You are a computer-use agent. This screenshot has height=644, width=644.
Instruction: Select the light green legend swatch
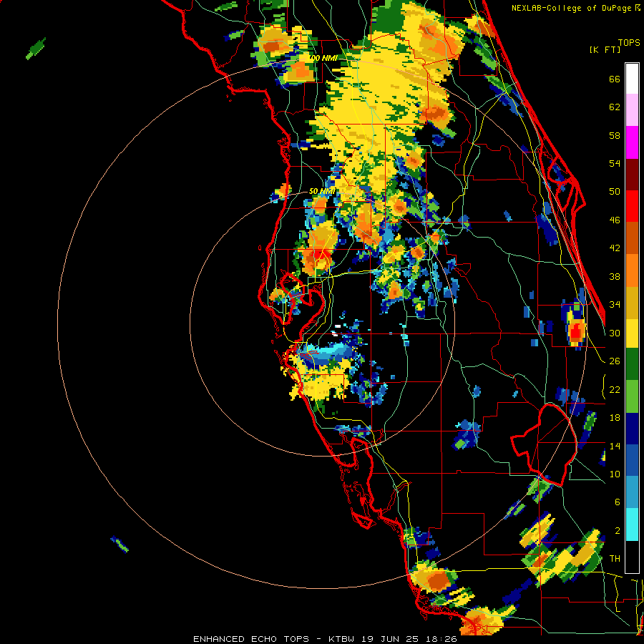(632, 396)
